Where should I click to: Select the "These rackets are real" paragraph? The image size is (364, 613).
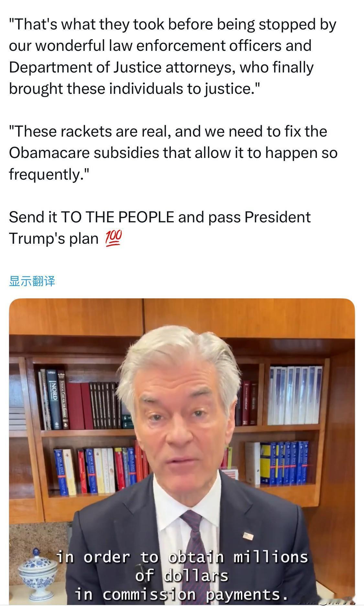click(173, 153)
